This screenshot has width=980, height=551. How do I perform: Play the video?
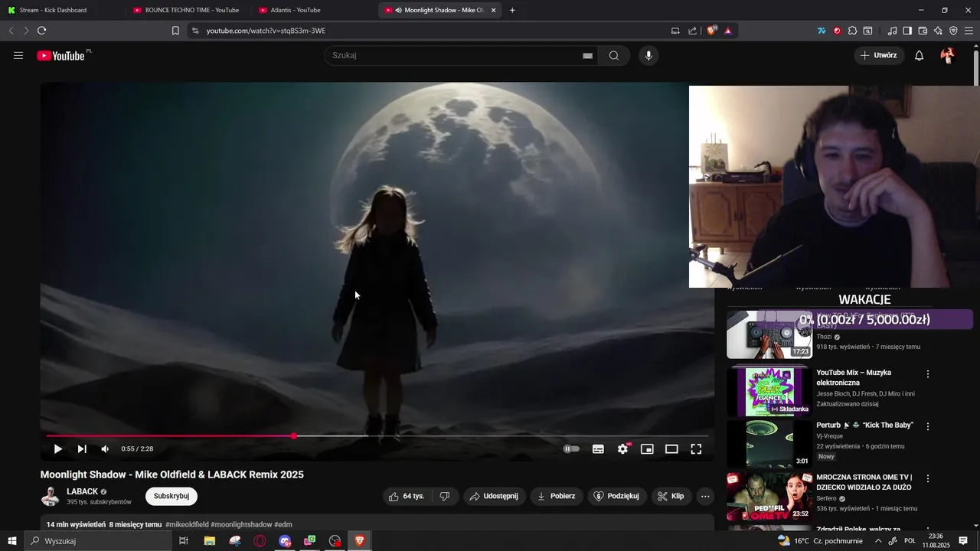tap(57, 449)
